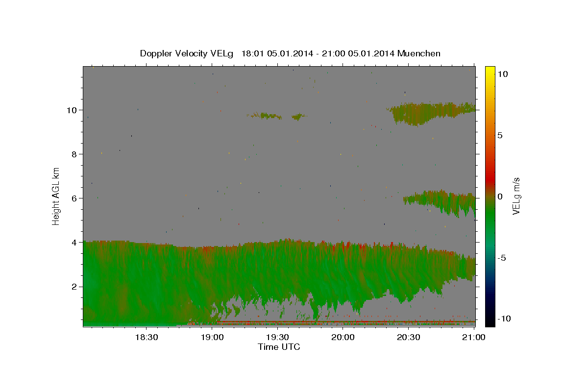588x392 pixels.
Task: Click the height tick label 10
Action: click(73, 110)
